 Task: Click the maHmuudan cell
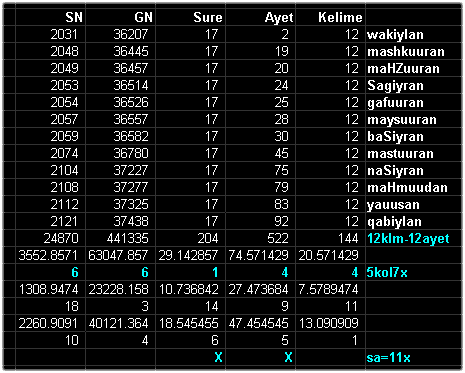click(x=413, y=187)
